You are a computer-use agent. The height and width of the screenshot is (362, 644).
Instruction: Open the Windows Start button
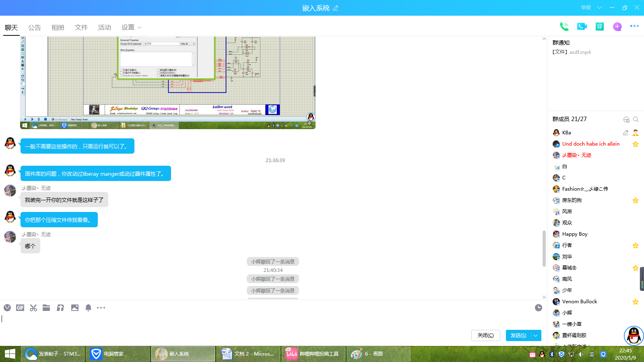pyautogui.click(x=10, y=354)
